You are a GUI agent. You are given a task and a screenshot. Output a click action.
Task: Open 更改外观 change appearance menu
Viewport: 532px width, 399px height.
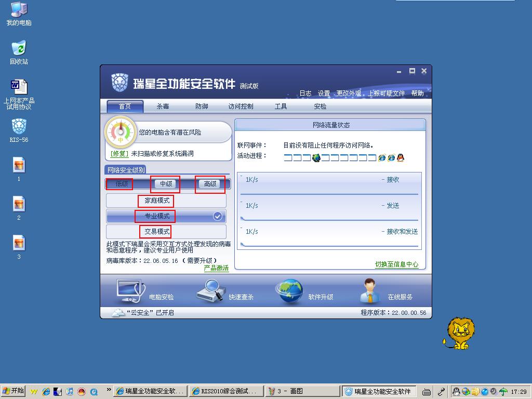click(x=349, y=94)
